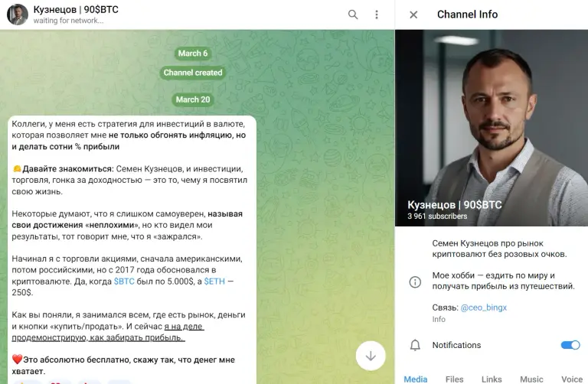Click the 'Channel Info' panel title
Viewport: 588px width, 384px height.
(467, 15)
